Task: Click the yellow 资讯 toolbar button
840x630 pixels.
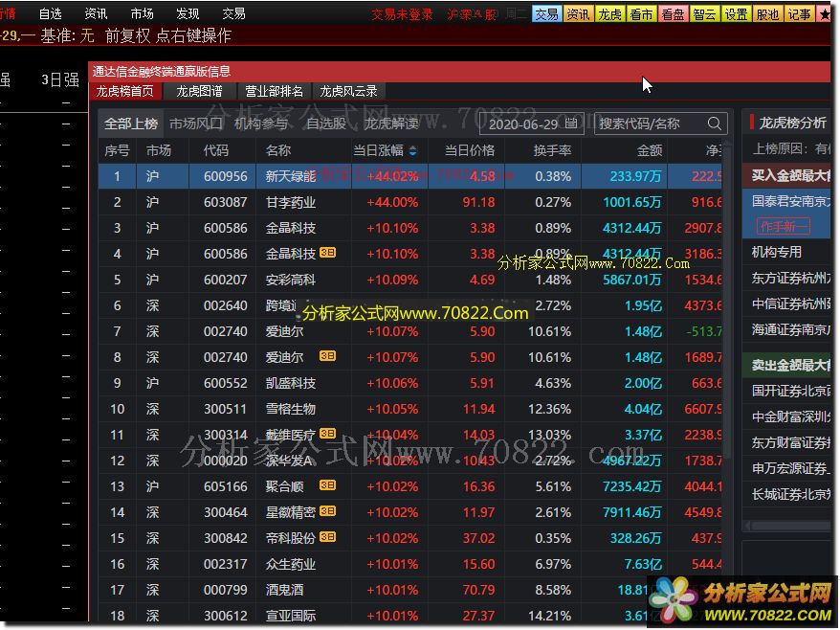Action: [x=578, y=14]
